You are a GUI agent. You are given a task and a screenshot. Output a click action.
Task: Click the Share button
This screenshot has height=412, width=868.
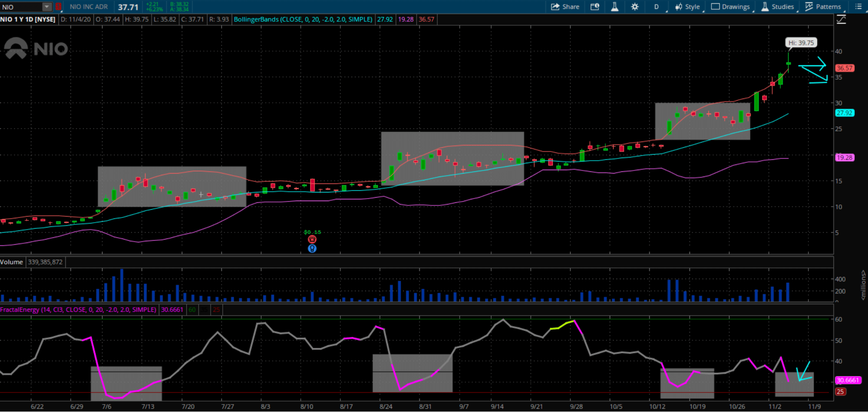pyautogui.click(x=565, y=7)
